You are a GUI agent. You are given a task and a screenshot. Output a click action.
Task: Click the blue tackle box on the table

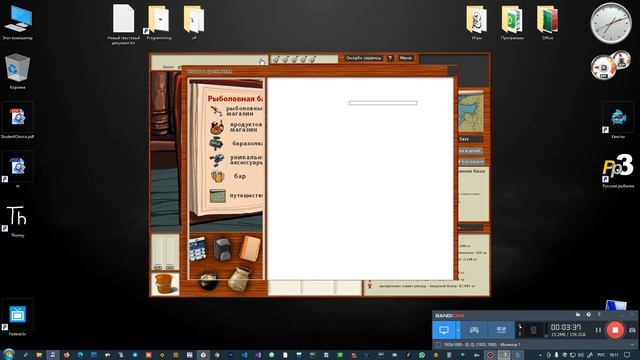pos(197,249)
